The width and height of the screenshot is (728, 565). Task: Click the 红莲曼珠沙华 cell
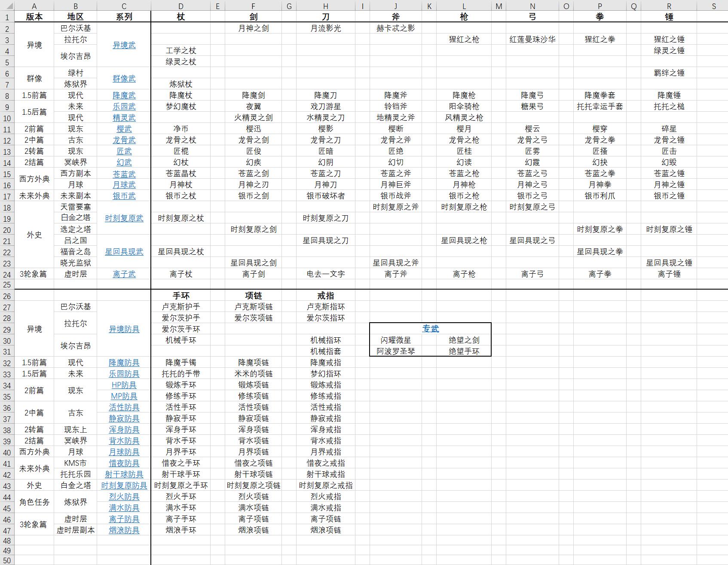point(532,40)
